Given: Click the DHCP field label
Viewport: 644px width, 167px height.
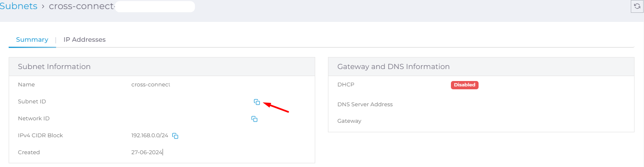Looking at the screenshot, I should coord(346,84).
